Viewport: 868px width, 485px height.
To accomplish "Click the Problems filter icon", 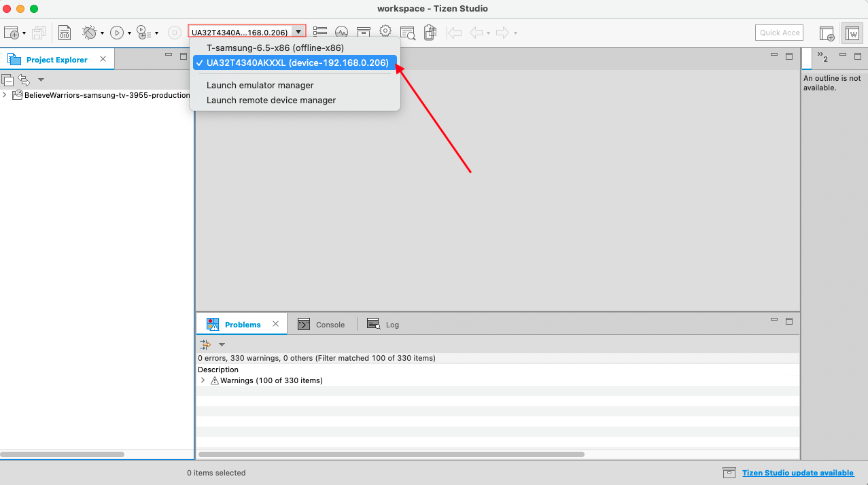I will [x=205, y=344].
